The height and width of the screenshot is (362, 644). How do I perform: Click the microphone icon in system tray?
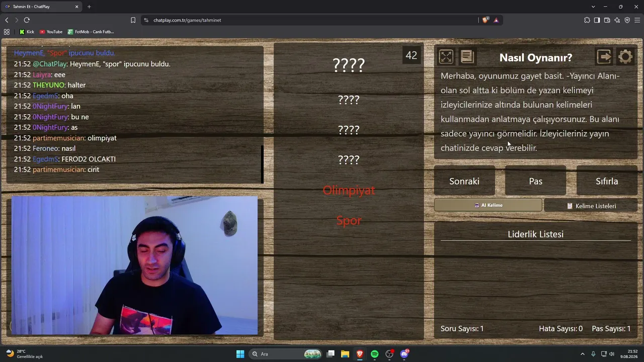pos(593,354)
